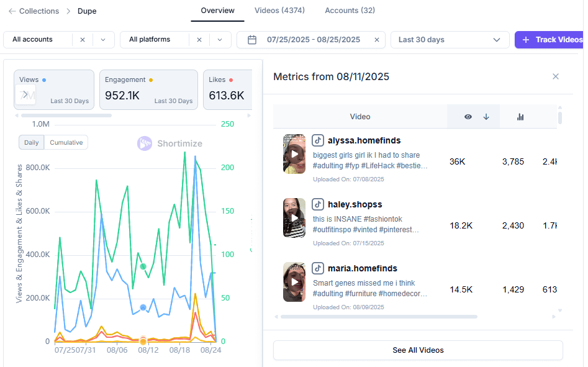Switch chart to Cumulative view
This screenshot has height=367, width=588.
click(66, 142)
